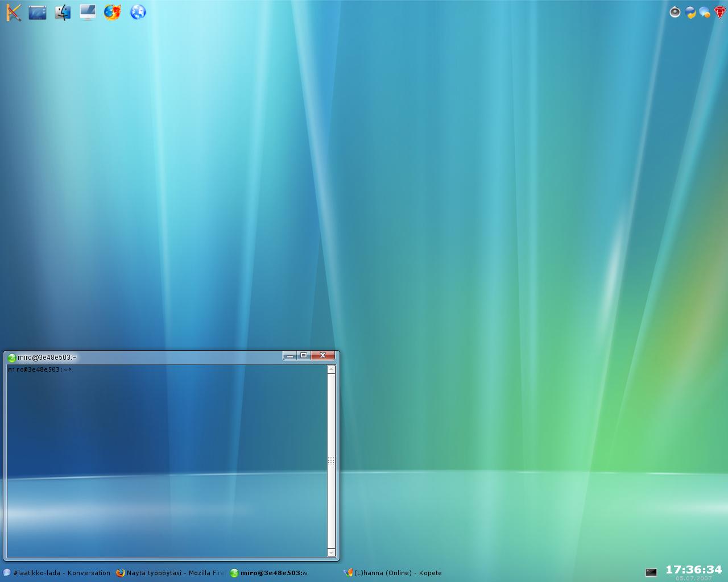Click the speaker volume tray icon
The width and height of the screenshot is (728, 582).
click(x=675, y=12)
